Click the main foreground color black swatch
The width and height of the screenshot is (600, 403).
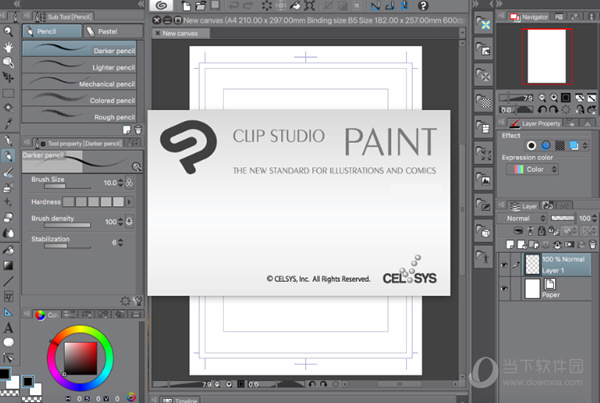4,374
